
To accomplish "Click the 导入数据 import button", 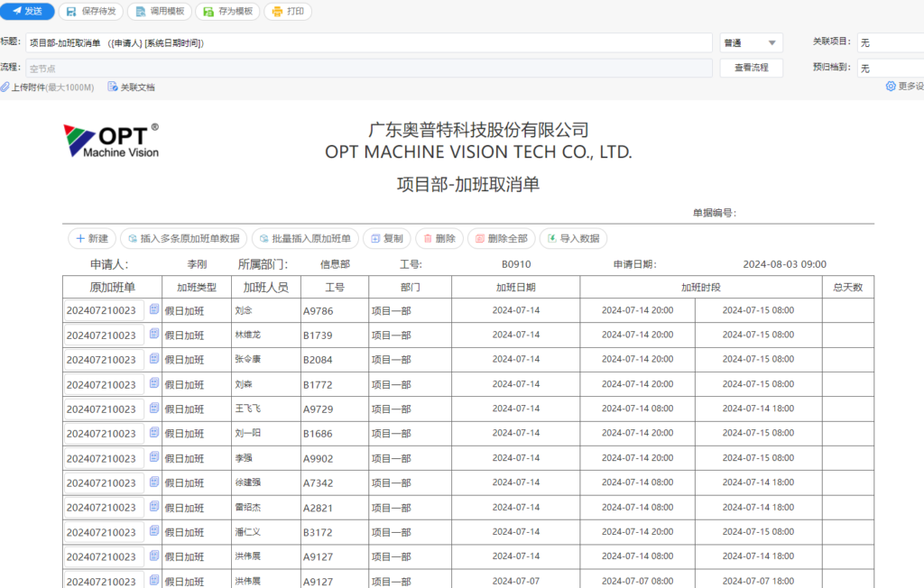I will pyautogui.click(x=573, y=239).
